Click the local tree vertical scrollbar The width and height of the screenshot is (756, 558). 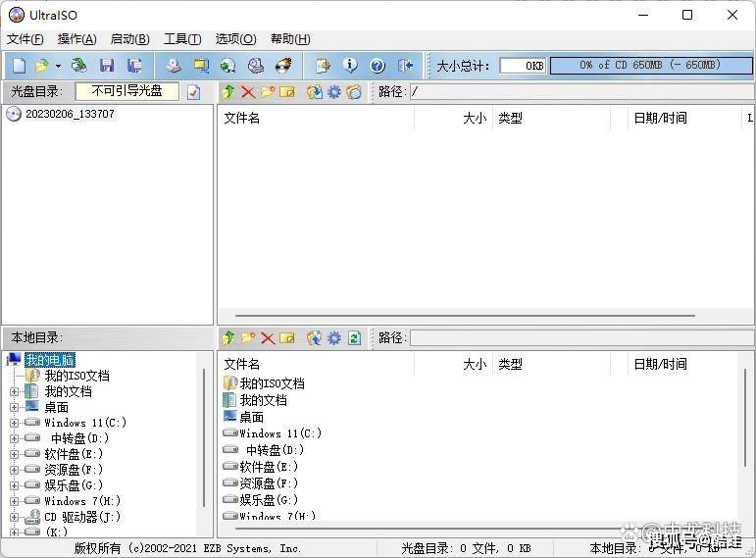204,438
